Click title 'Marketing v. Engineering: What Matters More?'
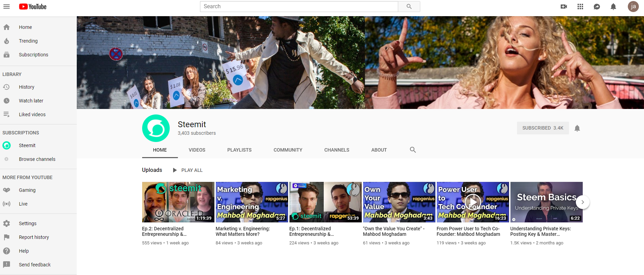Image resolution: width=644 pixels, height=275 pixels. (243, 231)
